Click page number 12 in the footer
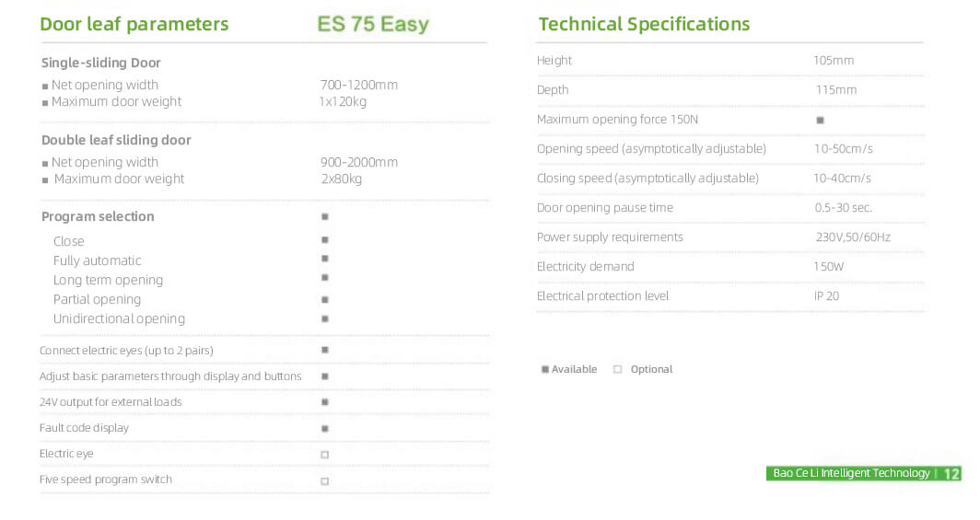This screenshot has height=520, width=980. (x=951, y=474)
